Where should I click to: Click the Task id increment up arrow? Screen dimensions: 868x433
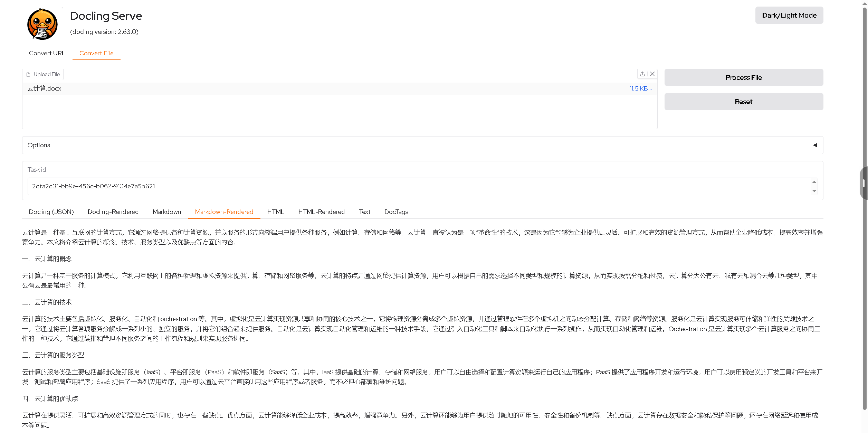[814, 182]
